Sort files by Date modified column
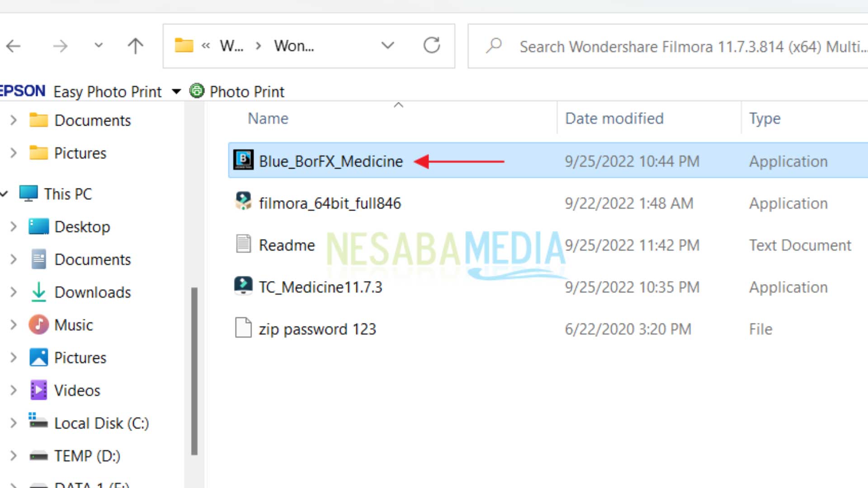This screenshot has height=488, width=868. click(614, 118)
